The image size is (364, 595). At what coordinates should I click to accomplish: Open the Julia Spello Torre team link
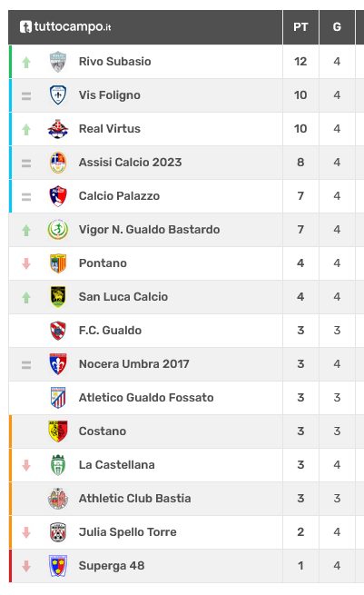(x=128, y=532)
